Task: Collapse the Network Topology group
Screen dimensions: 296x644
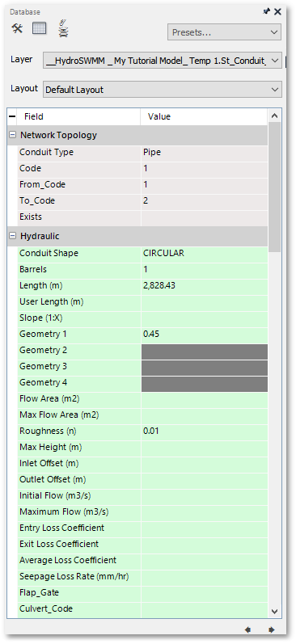Action: (12, 135)
